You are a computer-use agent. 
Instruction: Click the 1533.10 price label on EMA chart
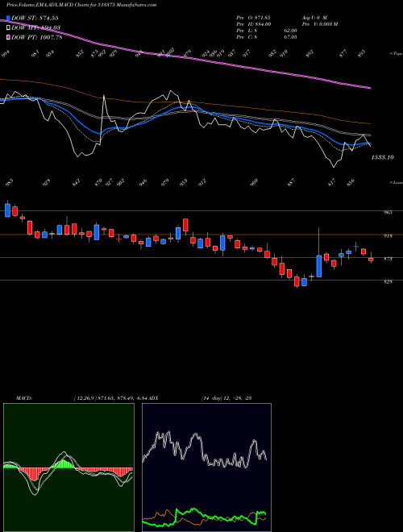[383, 157]
